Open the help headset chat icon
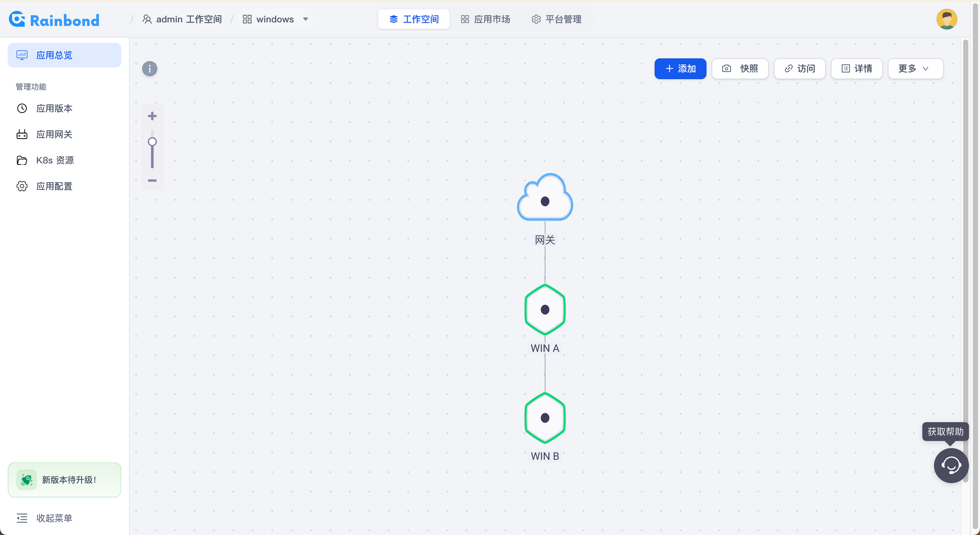 951,465
